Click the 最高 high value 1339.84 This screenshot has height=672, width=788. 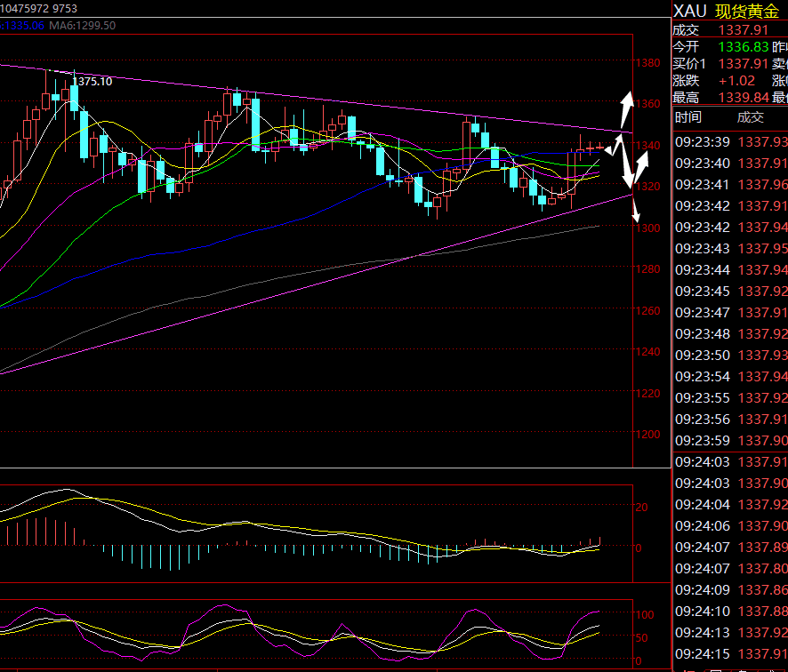pos(744,98)
